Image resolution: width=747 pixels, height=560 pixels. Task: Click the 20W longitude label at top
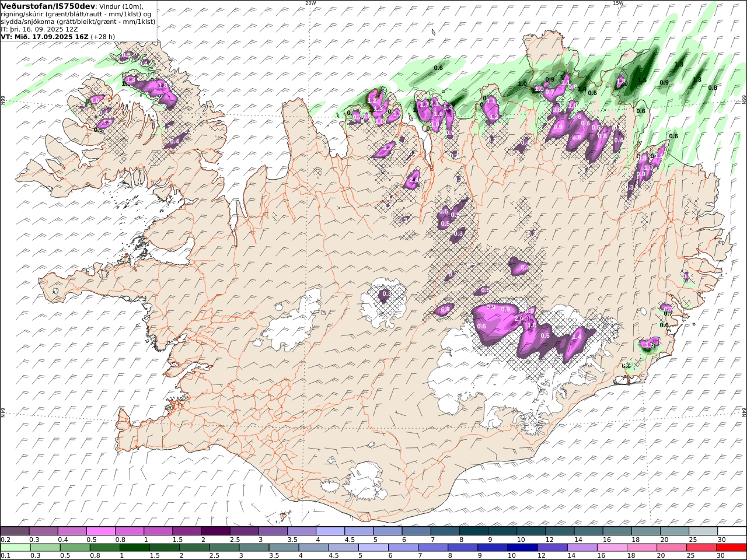tap(310, 3)
